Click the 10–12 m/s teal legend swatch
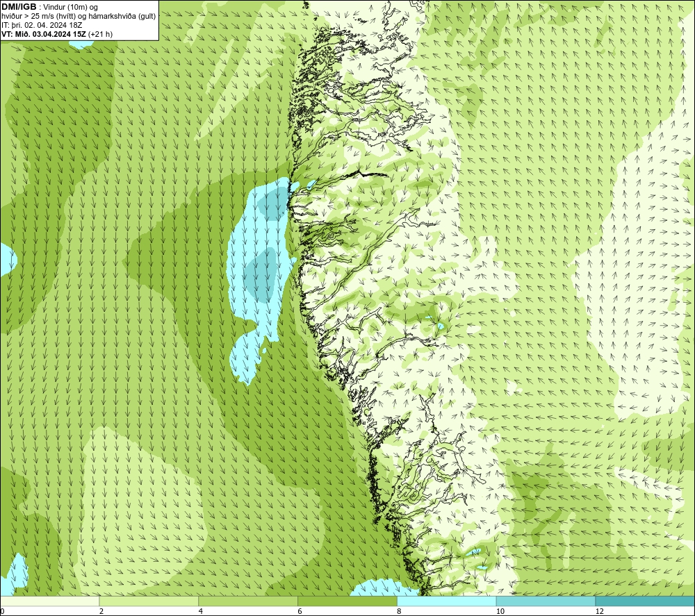Image resolution: width=695 pixels, height=616 pixels. coord(546,601)
